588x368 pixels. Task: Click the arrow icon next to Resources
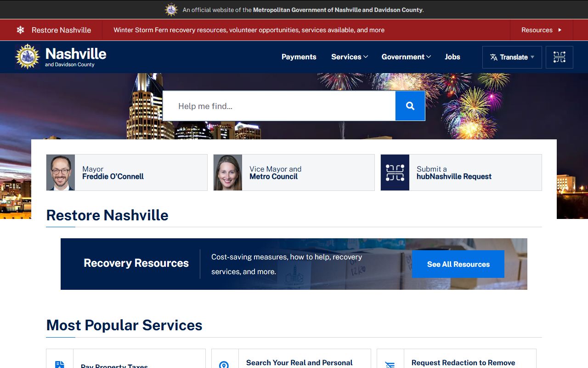click(560, 30)
